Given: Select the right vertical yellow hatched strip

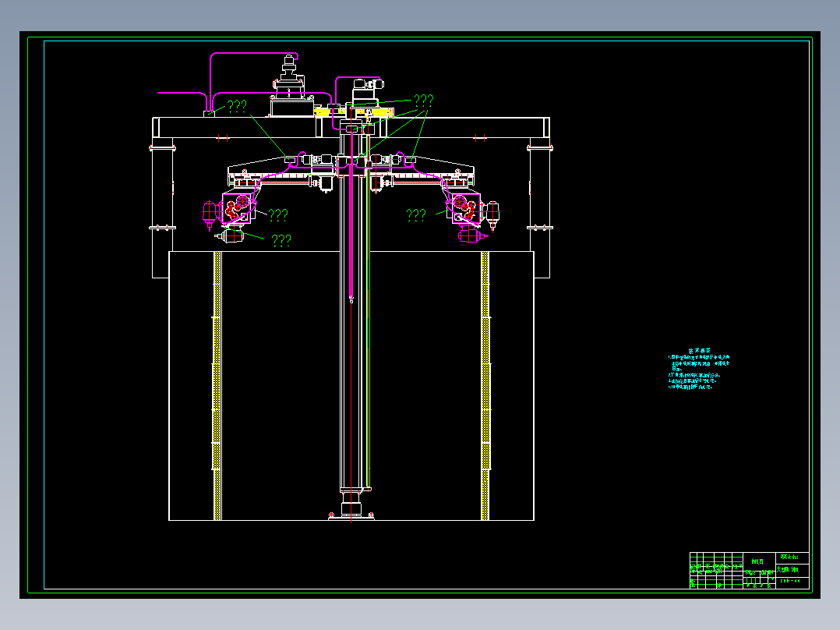Looking at the screenshot, I should tap(485, 385).
